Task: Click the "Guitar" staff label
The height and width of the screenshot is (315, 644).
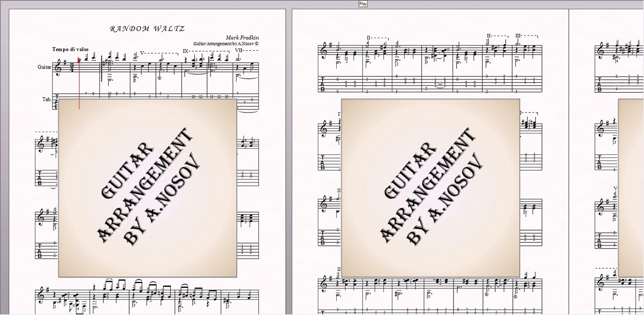Action: pos(44,67)
